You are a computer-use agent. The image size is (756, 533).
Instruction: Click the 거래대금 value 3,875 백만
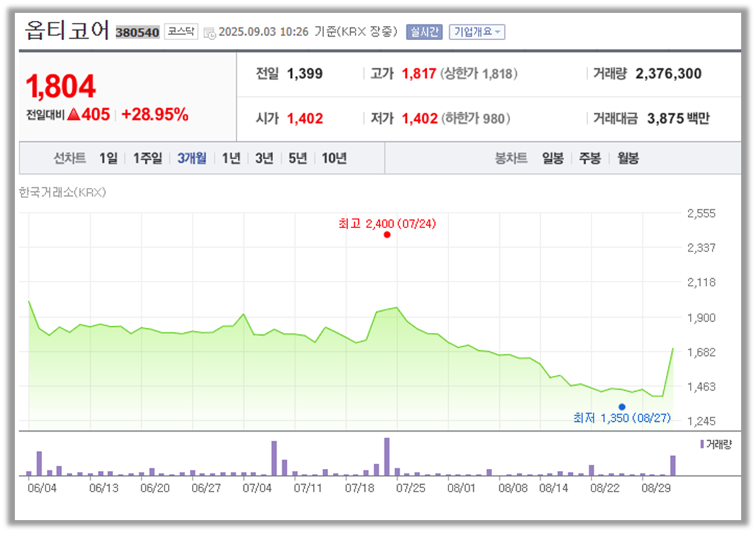pyautogui.click(x=678, y=118)
